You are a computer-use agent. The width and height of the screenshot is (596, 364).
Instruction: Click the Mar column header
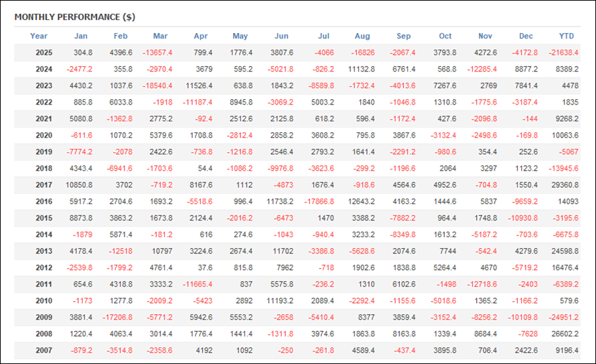(160, 36)
